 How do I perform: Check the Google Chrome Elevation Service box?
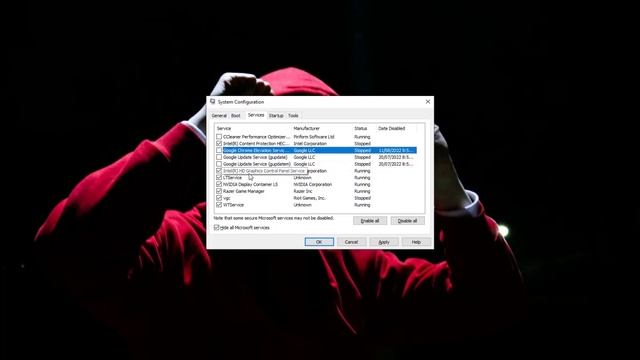pos(219,150)
